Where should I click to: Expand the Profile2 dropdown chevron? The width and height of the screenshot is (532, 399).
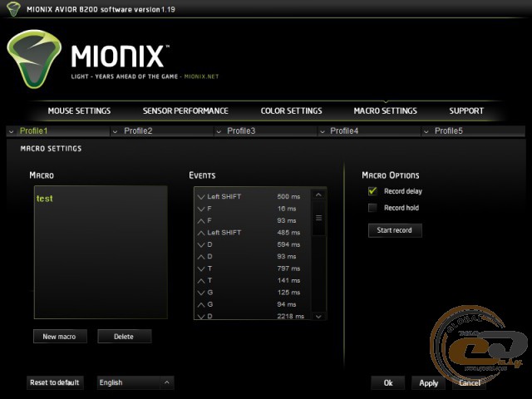click(x=115, y=131)
